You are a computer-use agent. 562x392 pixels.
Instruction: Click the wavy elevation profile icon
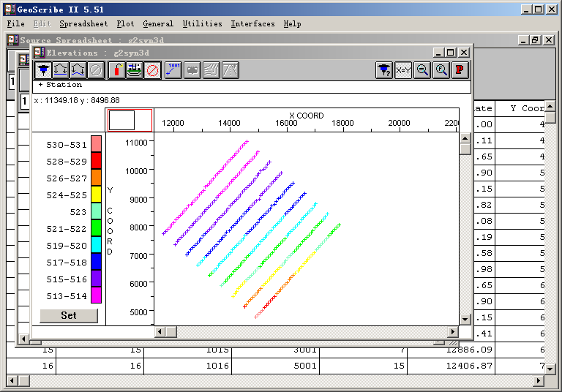(x=78, y=70)
